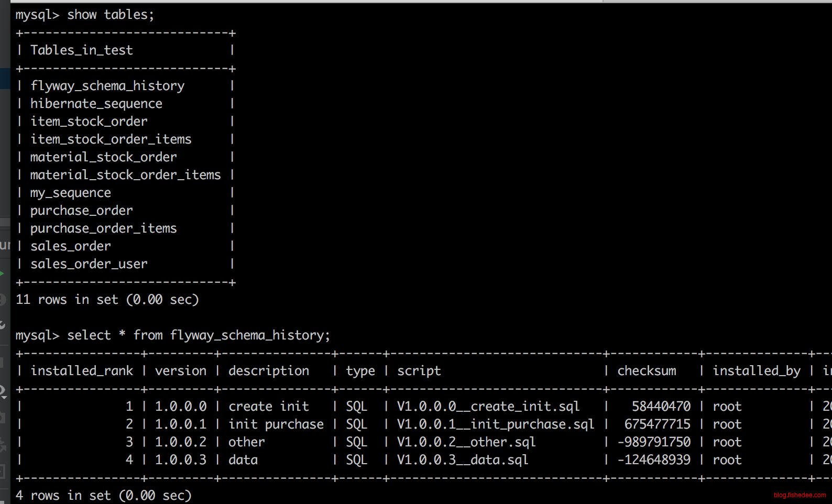Click the my_sequence table name
The image size is (832, 504).
[70, 193]
